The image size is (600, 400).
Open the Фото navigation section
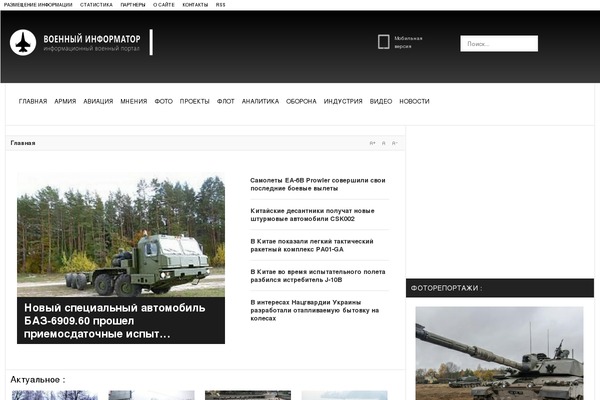tap(163, 101)
